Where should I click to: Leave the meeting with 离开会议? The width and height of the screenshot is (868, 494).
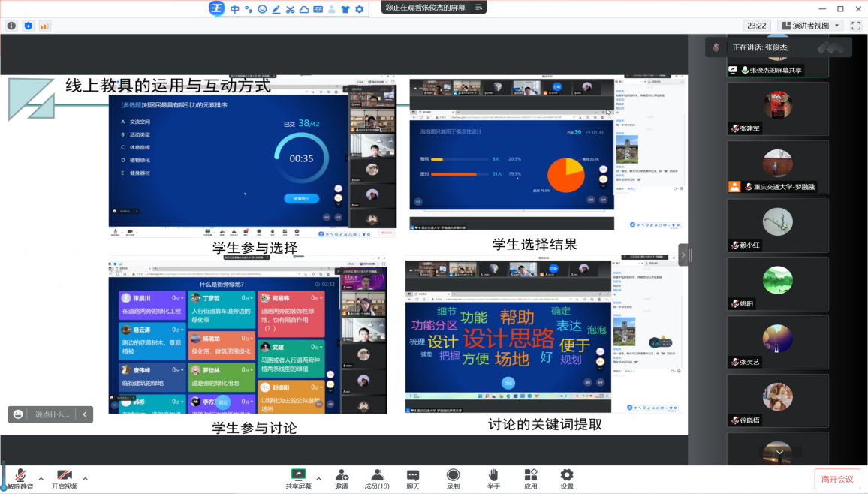tap(836, 478)
